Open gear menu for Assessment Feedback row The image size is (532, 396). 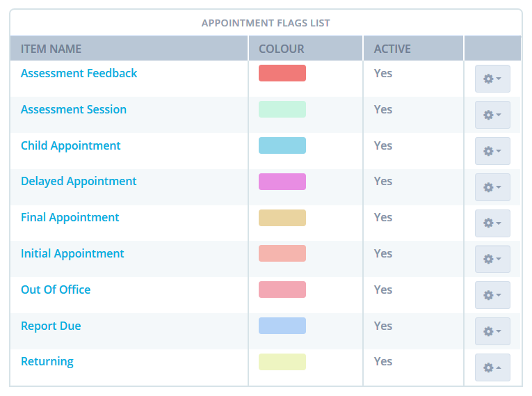(x=492, y=79)
